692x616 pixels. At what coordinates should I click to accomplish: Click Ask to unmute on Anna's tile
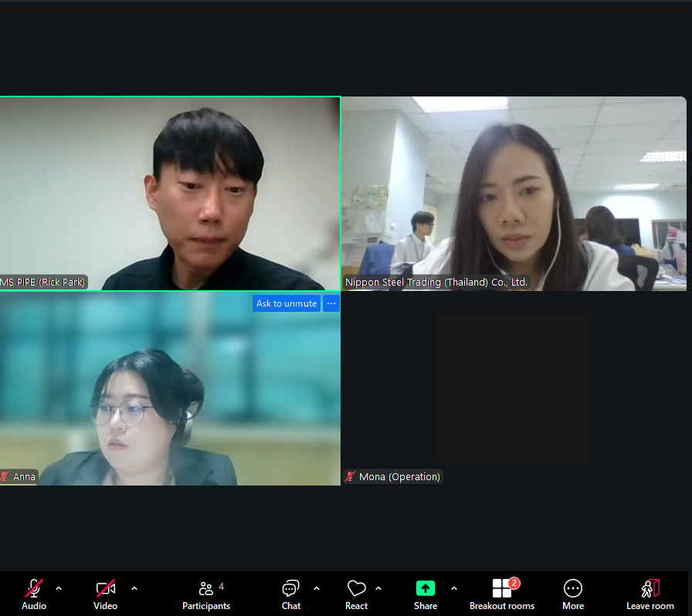tap(287, 303)
